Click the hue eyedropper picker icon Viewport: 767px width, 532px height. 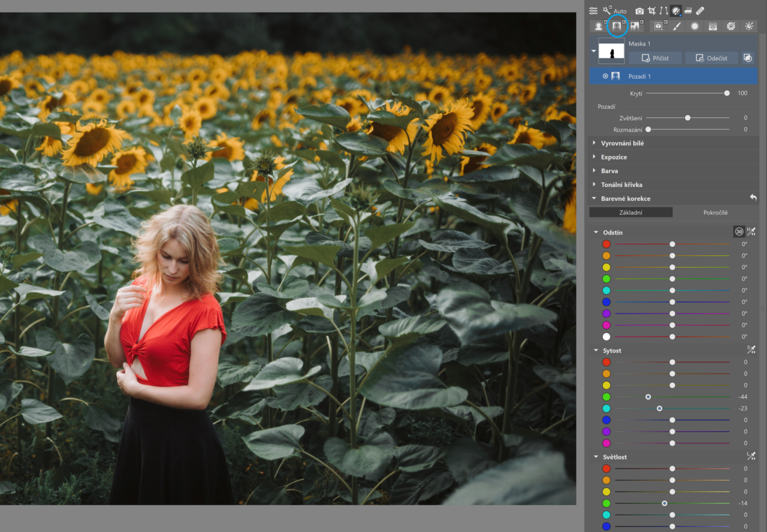click(751, 232)
